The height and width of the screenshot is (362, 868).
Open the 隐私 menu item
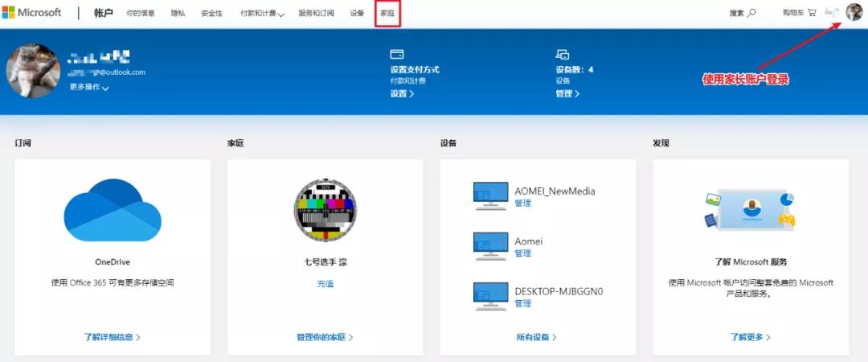[178, 14]
